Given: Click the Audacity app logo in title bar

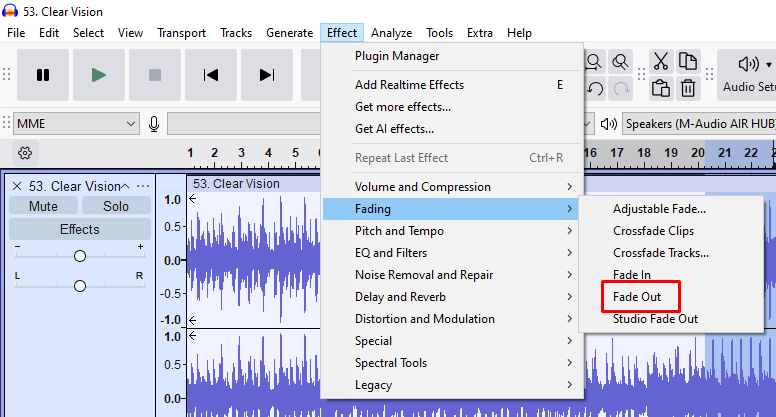Looking at the screenshot, I should (x=10, y=11).
